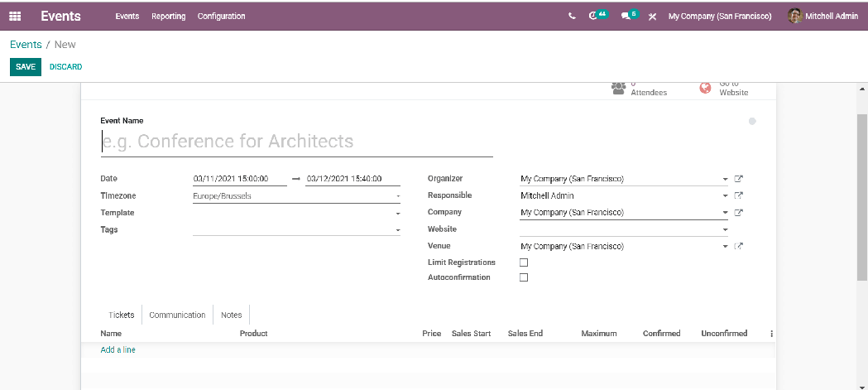Expand the Company dropdown arrow
This screenshot has width=868, height=390.
point(725,213)
